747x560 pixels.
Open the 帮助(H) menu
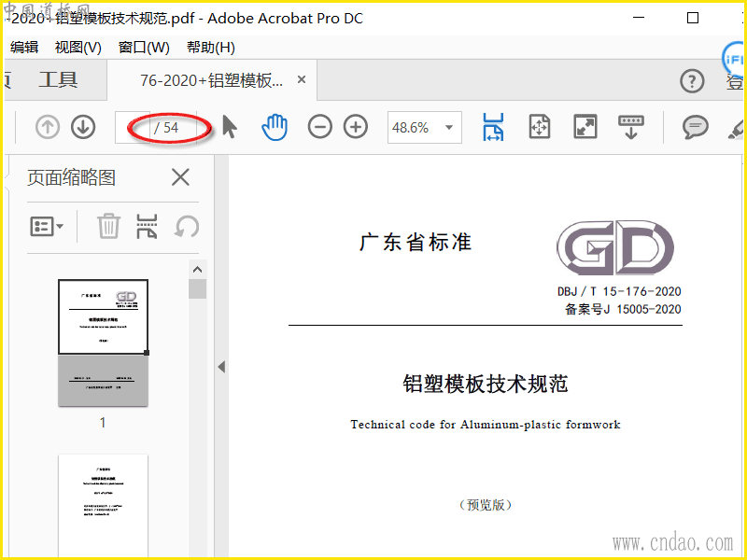coord(211,48)
